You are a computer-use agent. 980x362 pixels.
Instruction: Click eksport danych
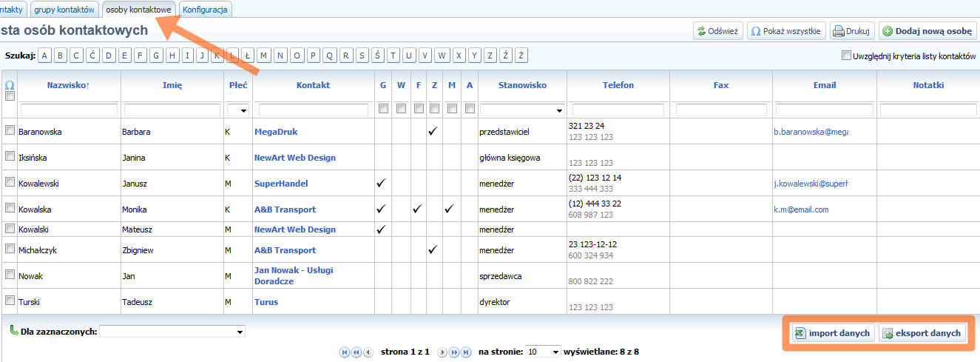click(922, 333)
